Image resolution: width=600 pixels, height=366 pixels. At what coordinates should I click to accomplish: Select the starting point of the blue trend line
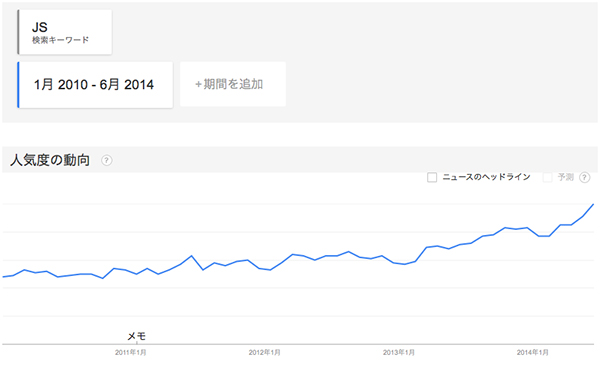point(4,276)
